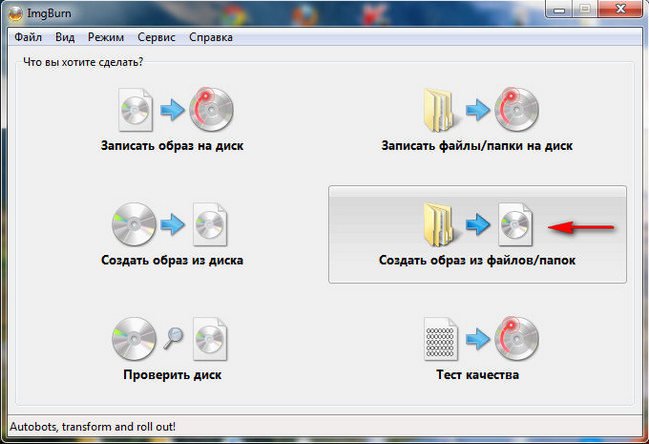Click folder icon above Записать файлы/папки на диск
This screenshot has height=444, width=649.
[439, 110]
